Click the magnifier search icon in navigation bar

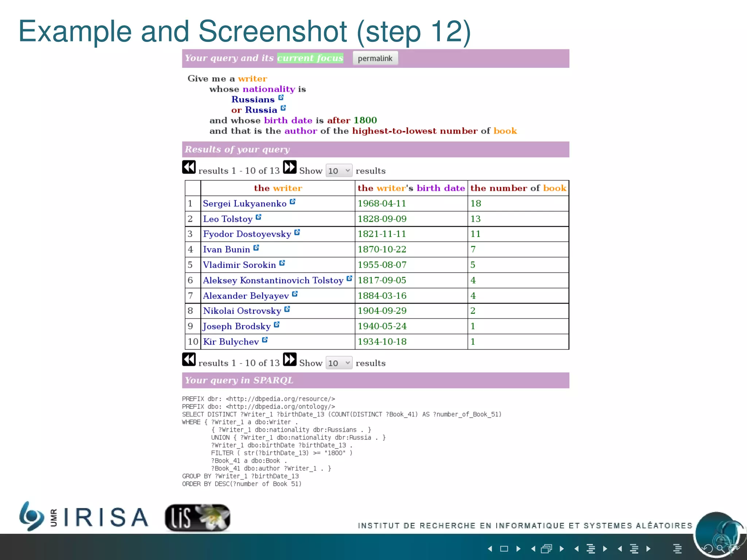click(720, 549)
